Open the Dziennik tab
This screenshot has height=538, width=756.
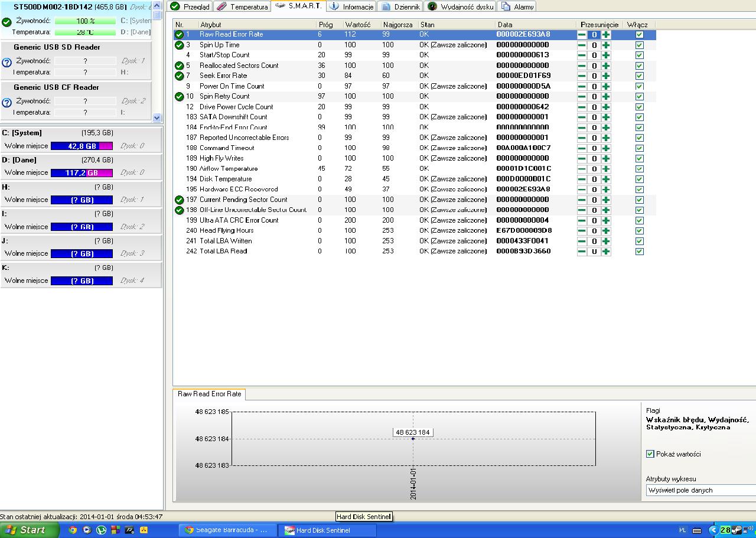coord(400,6)
